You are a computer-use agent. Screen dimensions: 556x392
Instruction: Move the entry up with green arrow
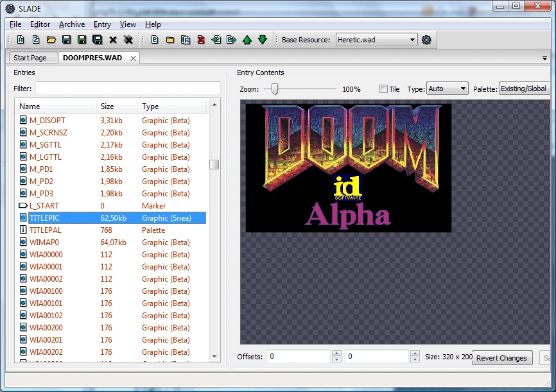coord(247,40)
